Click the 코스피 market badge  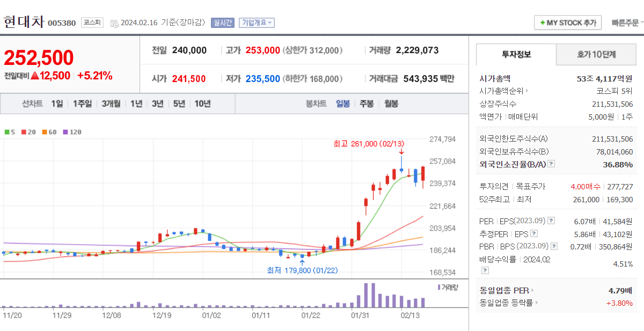(x=92, y=23)
